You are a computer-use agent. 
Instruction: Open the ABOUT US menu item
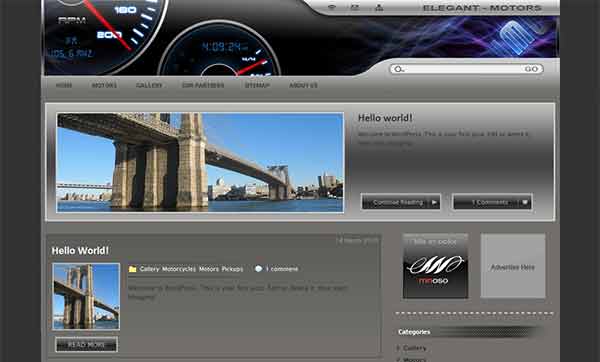coord(303,85)
